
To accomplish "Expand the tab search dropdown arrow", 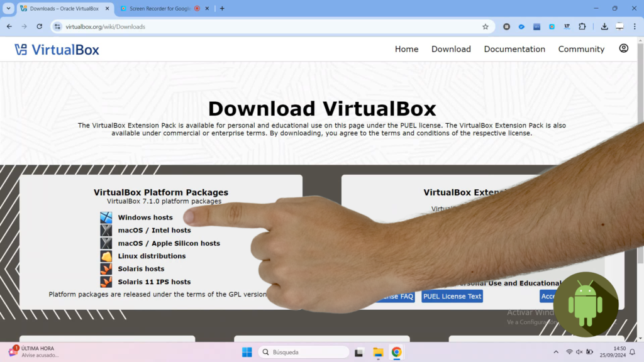I will click(x=8, y=8).
